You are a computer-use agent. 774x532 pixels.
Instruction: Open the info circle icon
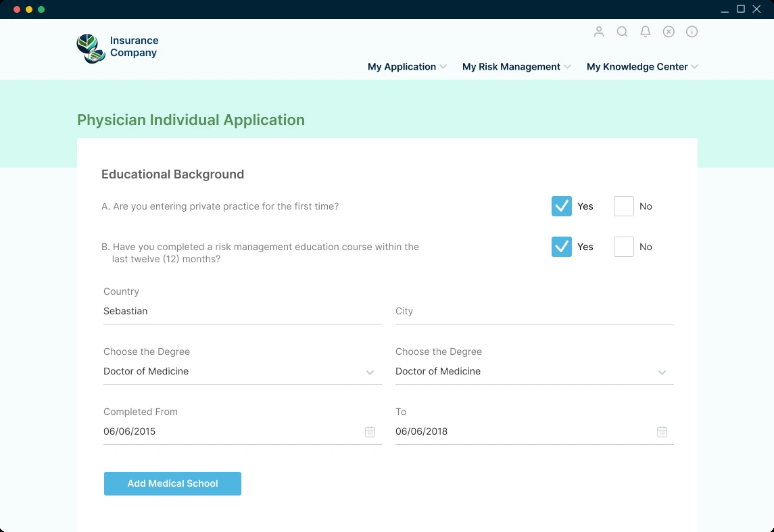(692, 32)
